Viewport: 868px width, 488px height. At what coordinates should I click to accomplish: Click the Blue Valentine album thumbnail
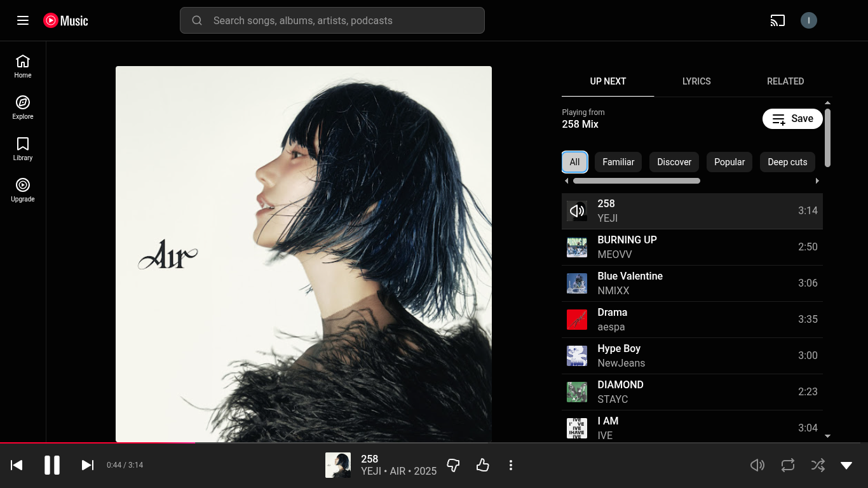(x=577, y=283)
